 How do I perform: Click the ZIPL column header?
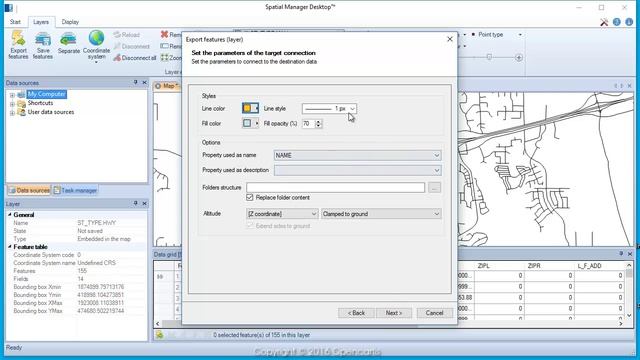500,266
